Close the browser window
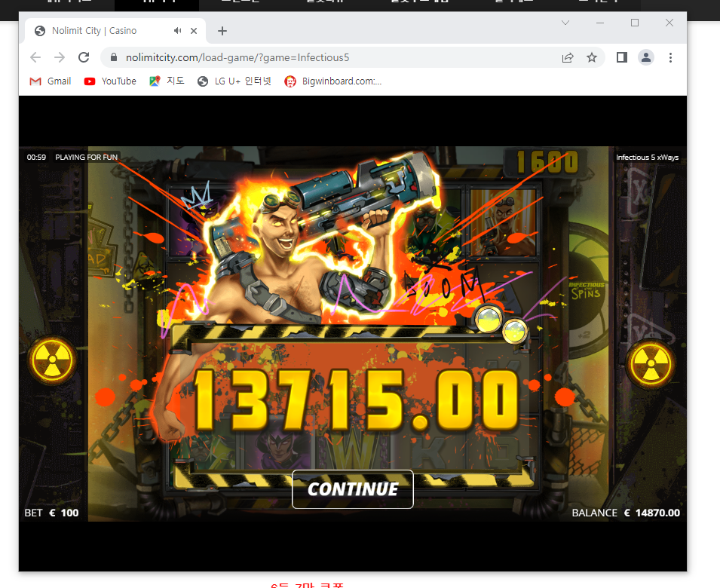The height and width of the screenshot is (588, 720). (669, 23)
